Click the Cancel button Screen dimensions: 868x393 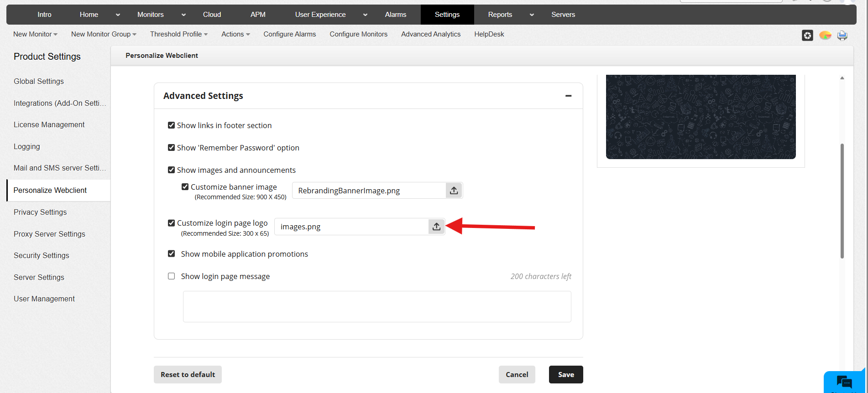click(x=517, y=374)
